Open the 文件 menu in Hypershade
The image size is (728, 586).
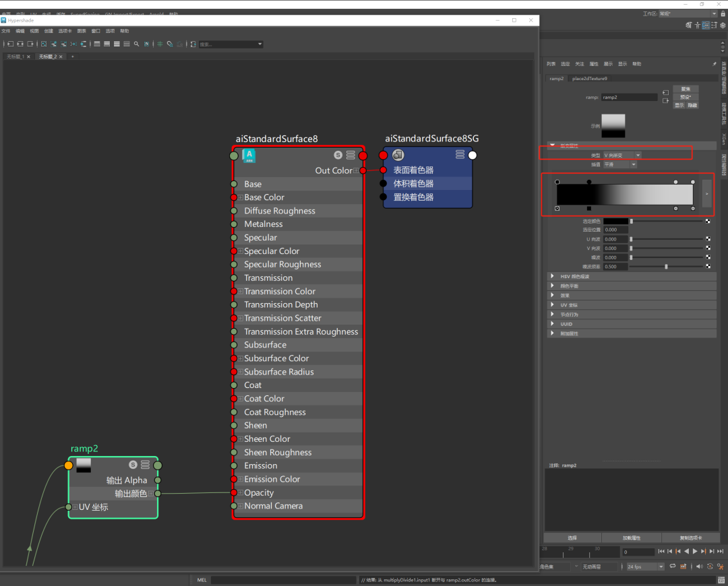pos(5,31)
